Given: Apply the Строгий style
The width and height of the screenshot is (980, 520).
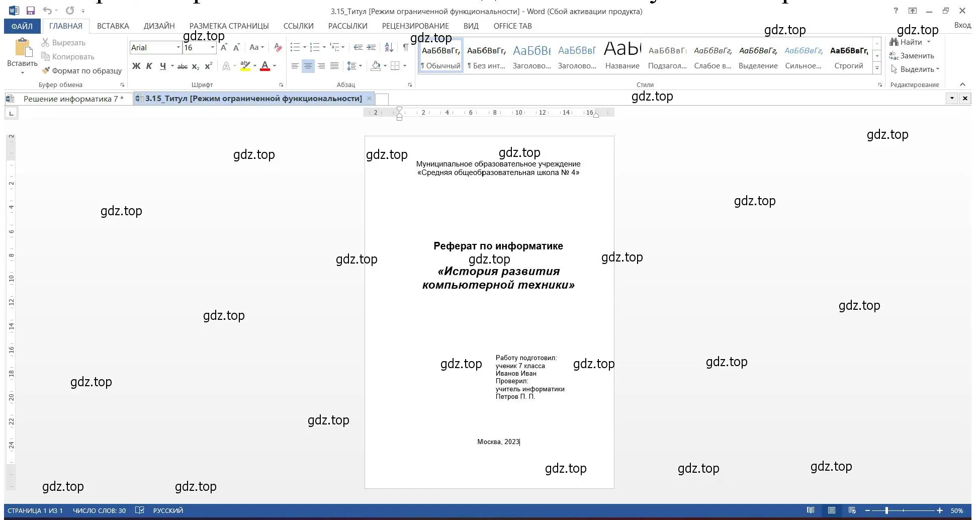Looking at the screenshot, I should coord(849,57).
